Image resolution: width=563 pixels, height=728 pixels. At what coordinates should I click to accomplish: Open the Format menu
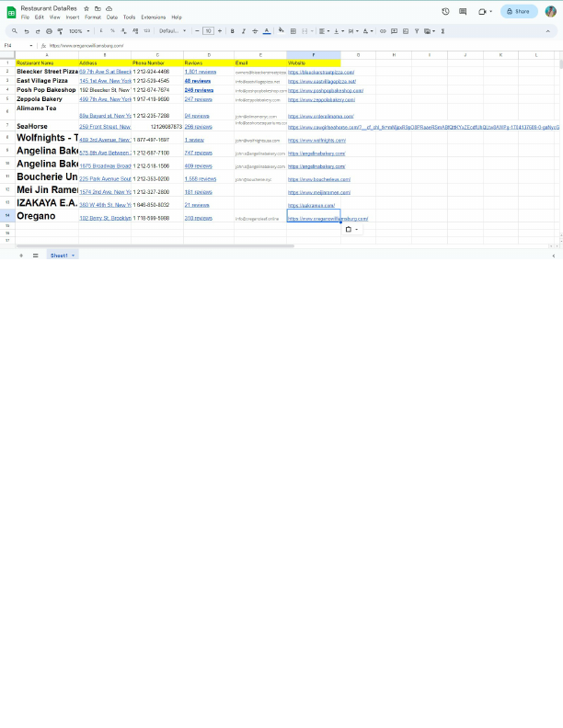point(93,17)
